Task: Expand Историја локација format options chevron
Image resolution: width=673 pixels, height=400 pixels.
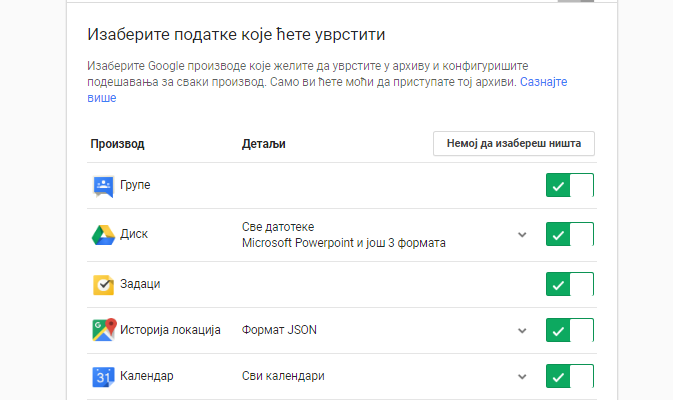Action: [x=522, y=330]
